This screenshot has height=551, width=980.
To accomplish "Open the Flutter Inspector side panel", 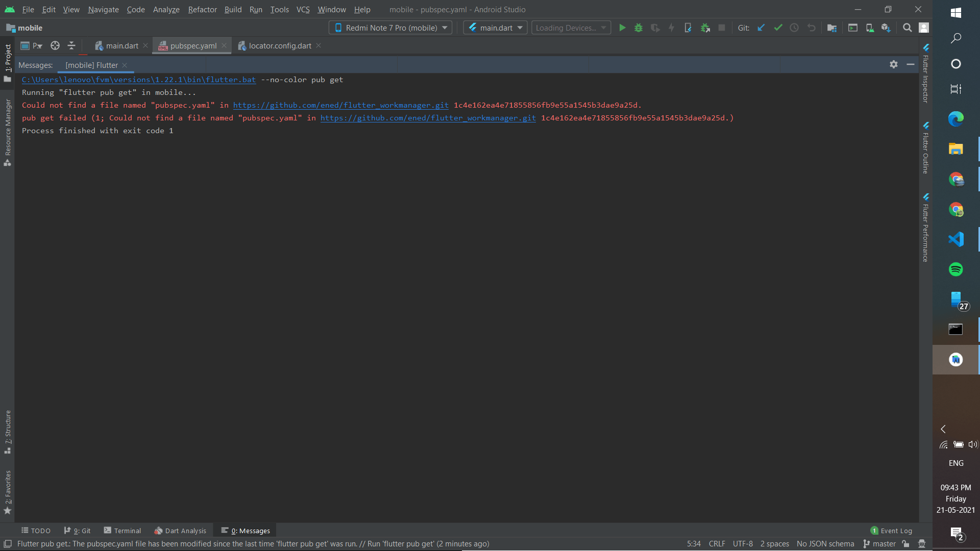I will pos(925,74).
